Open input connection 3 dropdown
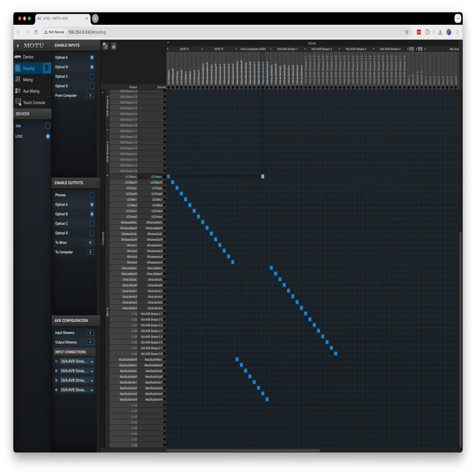The width and height of the screenshot is (476, 476). click(77, 380)
